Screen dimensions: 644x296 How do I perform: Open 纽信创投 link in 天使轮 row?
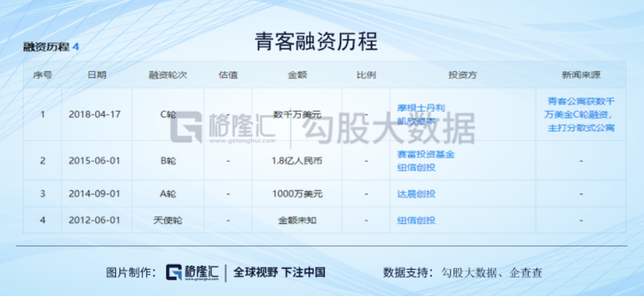tap(416, 220)
